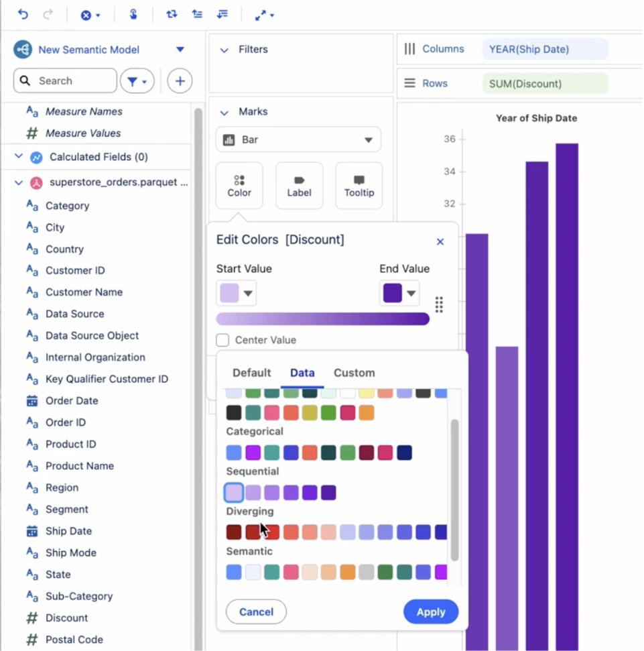Close the Edit Colors dialog
The height and width of the screenshot is (651, 644).
point(440,241)
